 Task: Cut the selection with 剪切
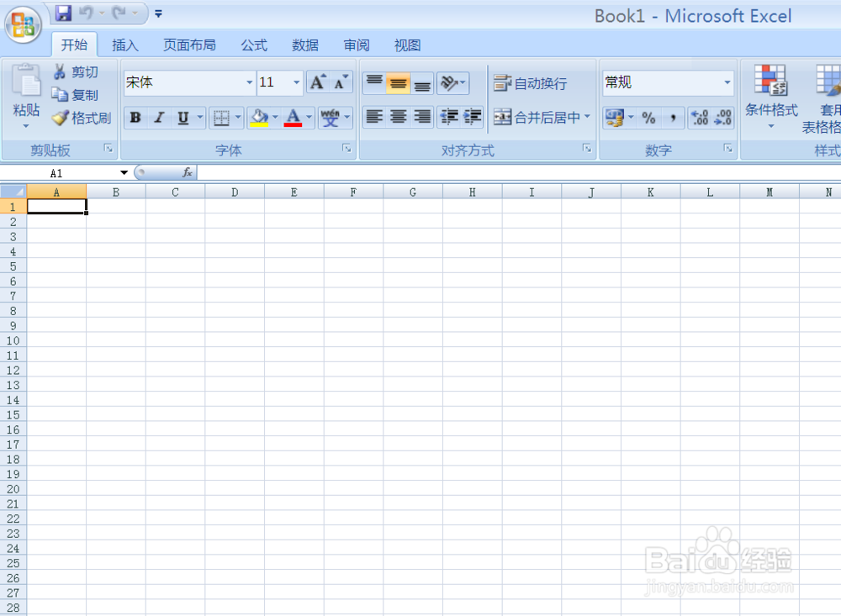[x=76, y=71]
